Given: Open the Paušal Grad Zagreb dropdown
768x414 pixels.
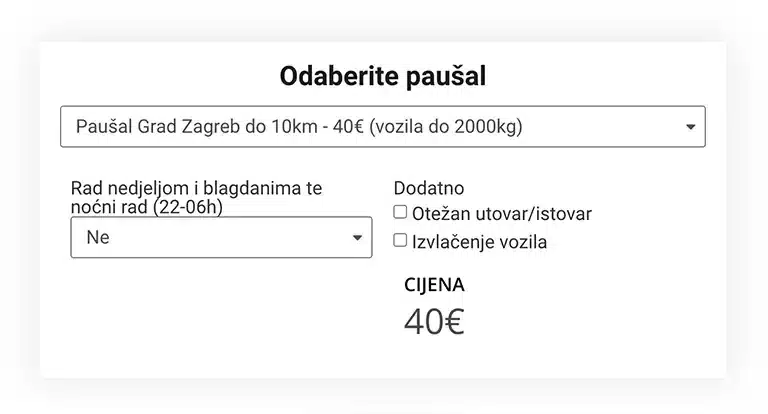Looking at the screenshot, I should [x=382, y=127].
